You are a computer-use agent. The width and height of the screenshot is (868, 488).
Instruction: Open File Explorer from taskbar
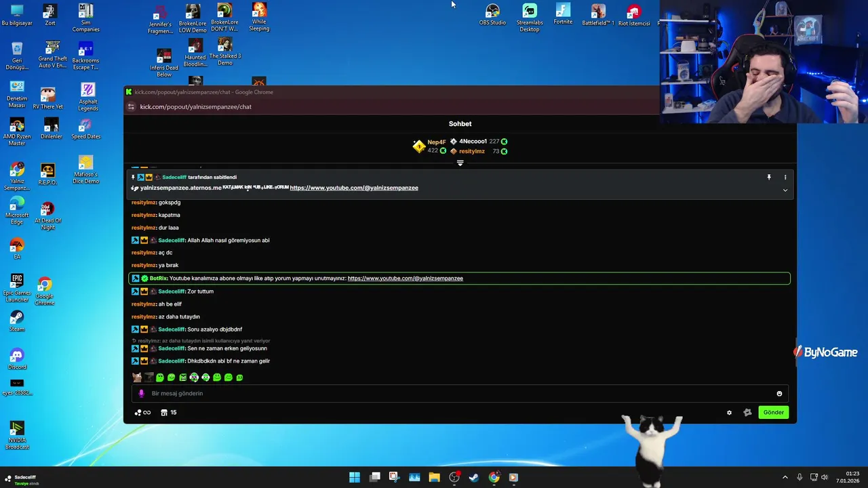(x=434, y=477)
